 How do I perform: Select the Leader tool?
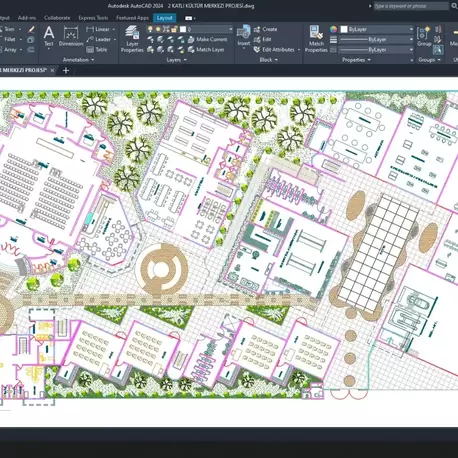click(x=98, y=39)
